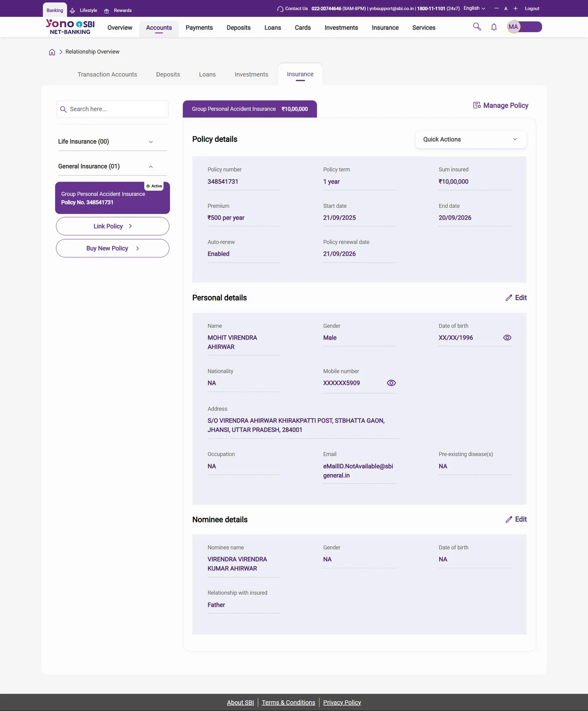The image size is (588, 711).
Task: Open Privacy Policy footer link
Action: pyautogui.click(x=342, y=702)
